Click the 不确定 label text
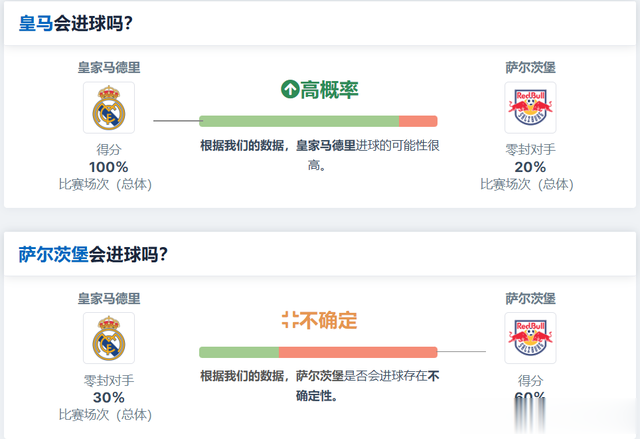The height and width of the screenshot is (439, 640). click(x=329, y=320)
